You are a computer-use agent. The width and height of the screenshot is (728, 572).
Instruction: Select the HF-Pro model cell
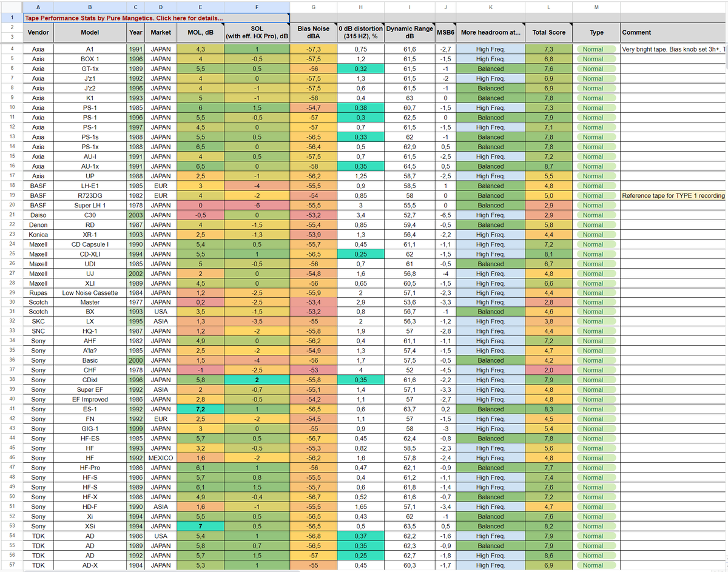[x=90, y=468]
